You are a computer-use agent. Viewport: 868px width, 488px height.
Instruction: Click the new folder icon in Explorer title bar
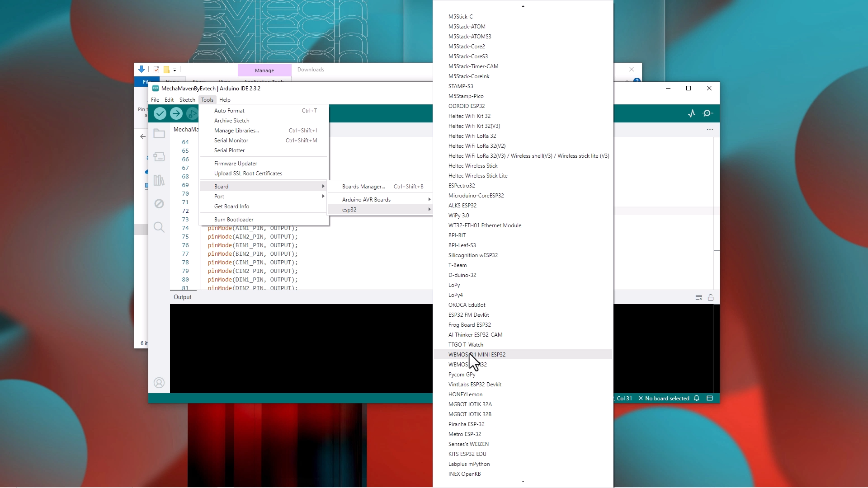pyautogui.click(x=166, y=70)
